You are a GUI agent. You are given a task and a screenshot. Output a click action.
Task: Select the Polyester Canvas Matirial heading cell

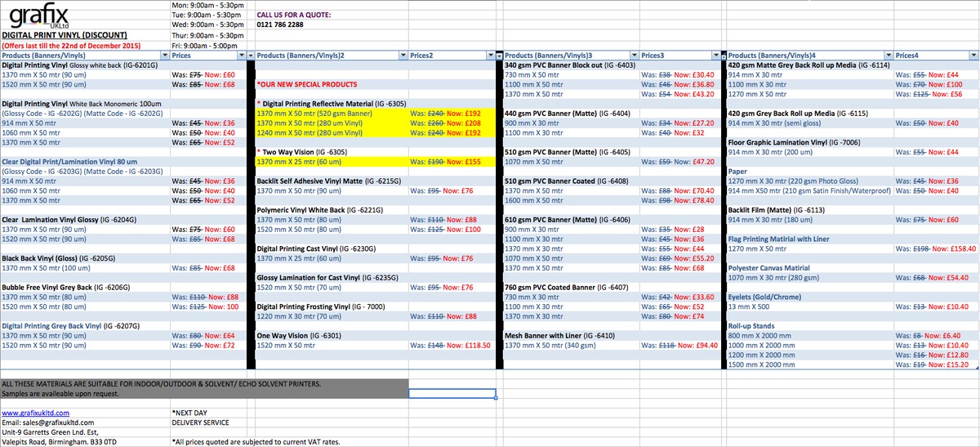tap(808, 268)
